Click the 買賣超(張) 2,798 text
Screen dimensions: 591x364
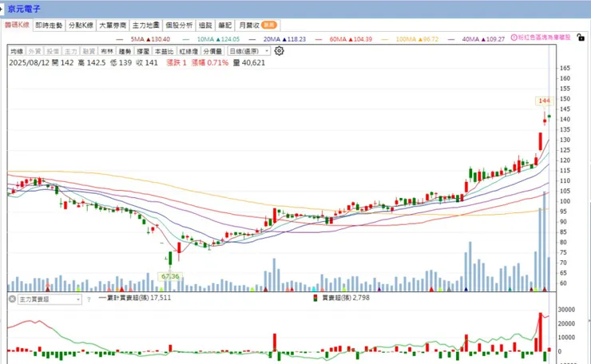click(346, 298)
